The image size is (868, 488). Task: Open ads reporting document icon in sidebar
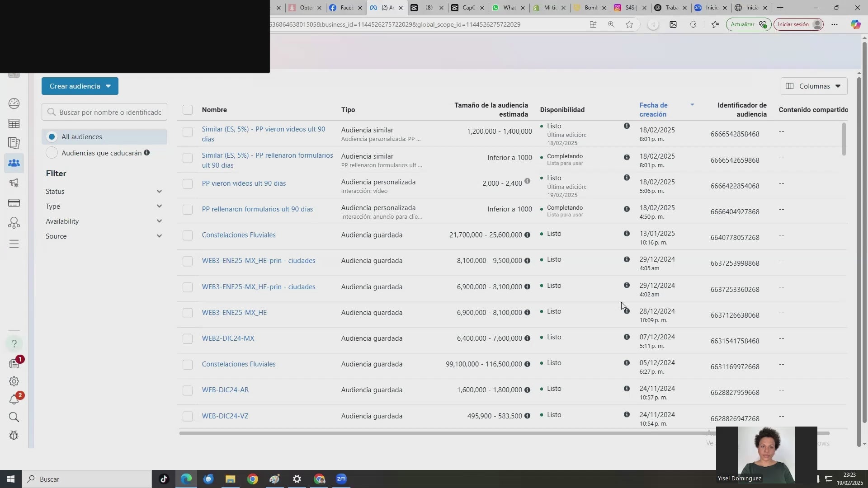pyautogui.click(x=14, y=143)
